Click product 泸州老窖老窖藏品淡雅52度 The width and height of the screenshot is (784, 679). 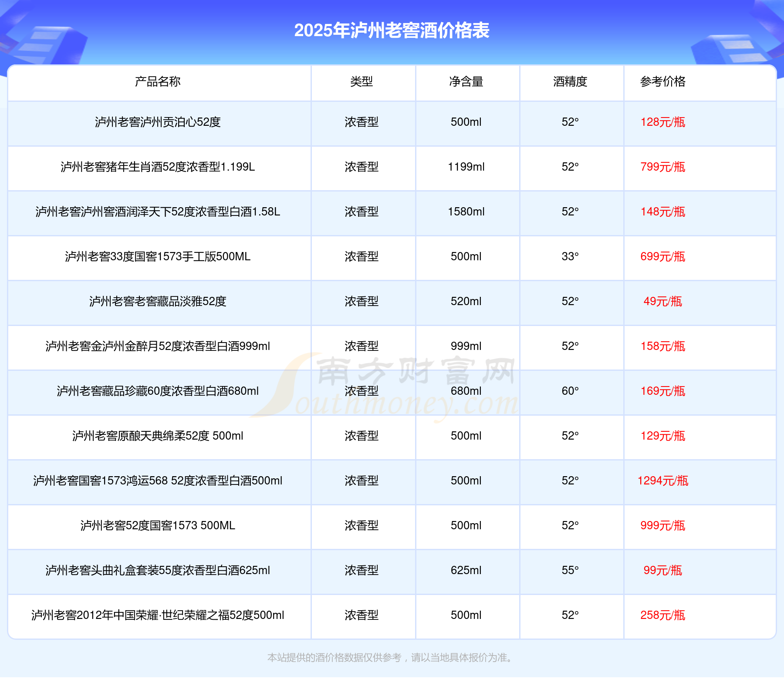[158, 301]
